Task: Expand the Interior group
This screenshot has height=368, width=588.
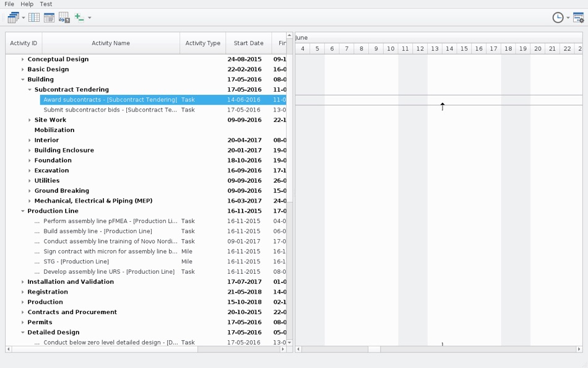Action: pos(30,140)
